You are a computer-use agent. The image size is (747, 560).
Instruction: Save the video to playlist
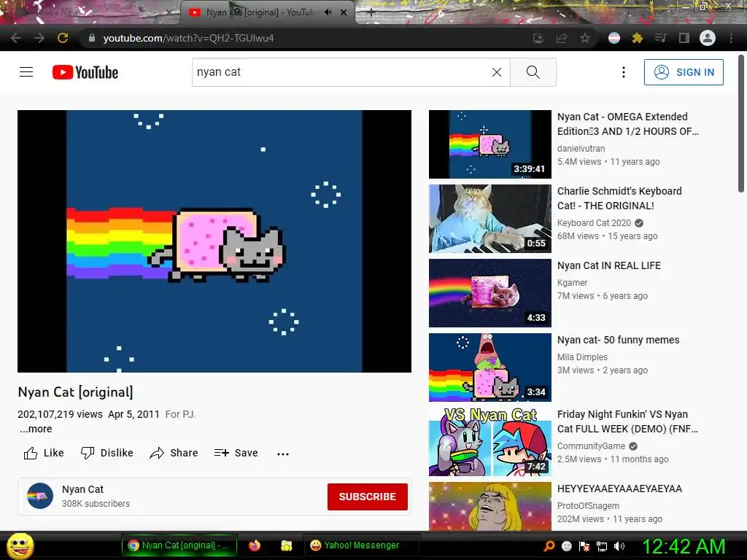(x=236, y=453)
